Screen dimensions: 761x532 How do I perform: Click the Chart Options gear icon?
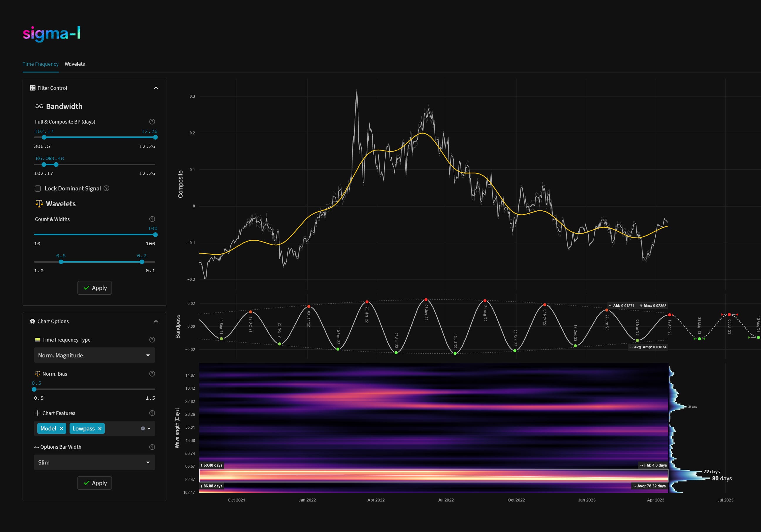click(33, 321)
